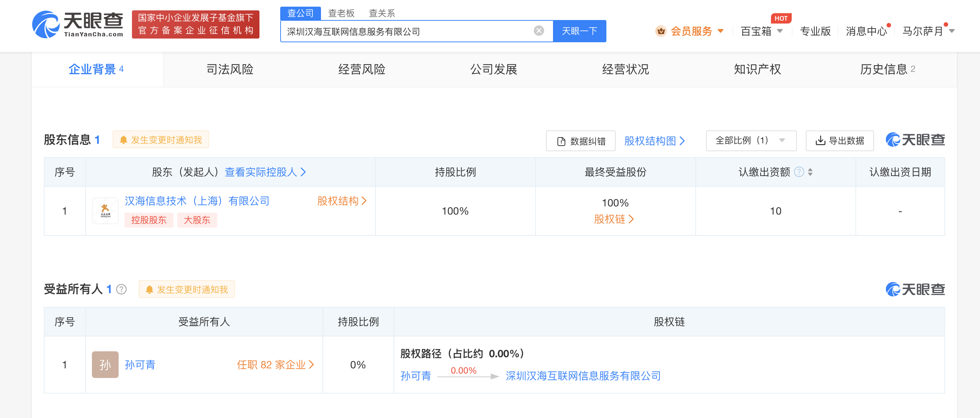Open 汉海信息技术（上海）有限公司 link
The image size is (980, 418).
[197, 201]
